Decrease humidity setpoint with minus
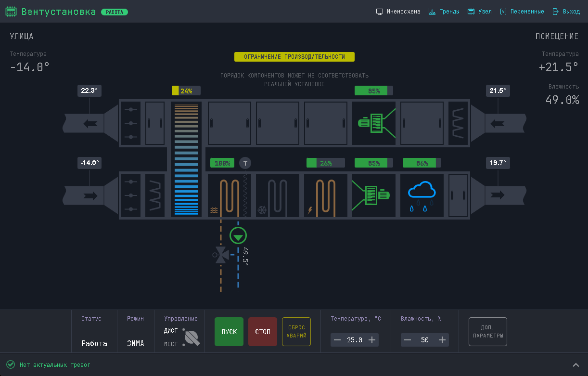Screen dimensions: 588x376 [x=408, y=340]
